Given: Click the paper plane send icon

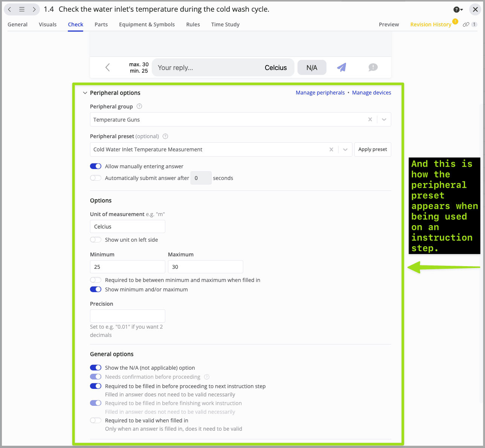Looking at the screenshot, I should point(342,67).
